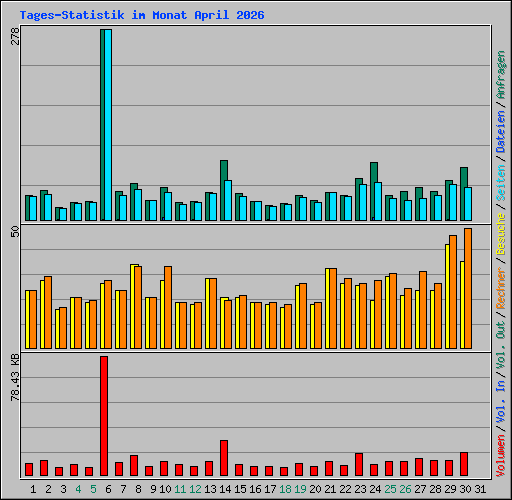Viewport: 512px width, 500px height.
Task: Click the orange hosts bar for day 2
Action: [x=48, y=313]
